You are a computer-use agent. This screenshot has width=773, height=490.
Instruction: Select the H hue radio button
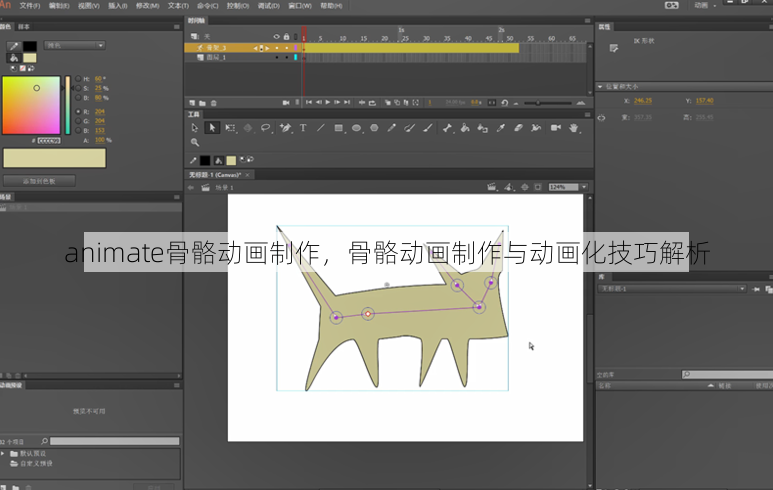(78, 79)
